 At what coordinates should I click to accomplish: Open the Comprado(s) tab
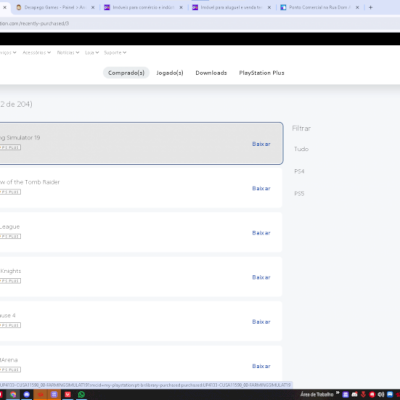tap(126, 73)
